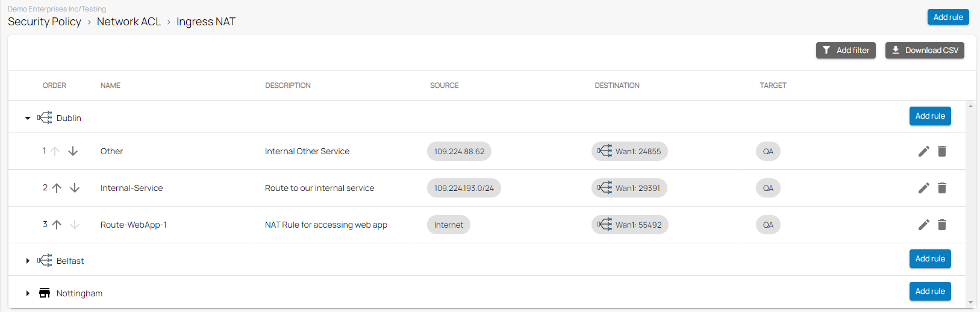The image size is (980, 312).
Task: Download the rules as CSV
Action: (925, 51)
